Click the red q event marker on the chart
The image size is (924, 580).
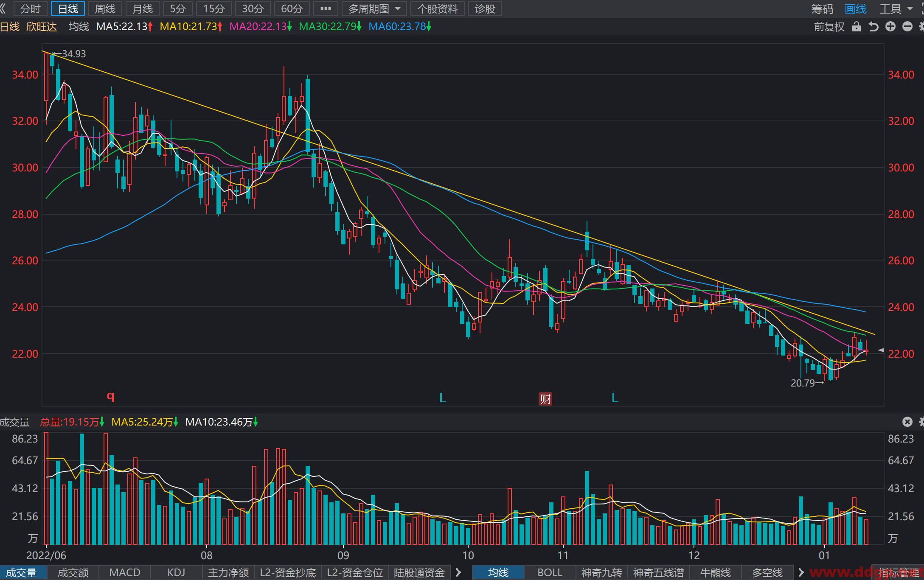(x=110, y=397)
